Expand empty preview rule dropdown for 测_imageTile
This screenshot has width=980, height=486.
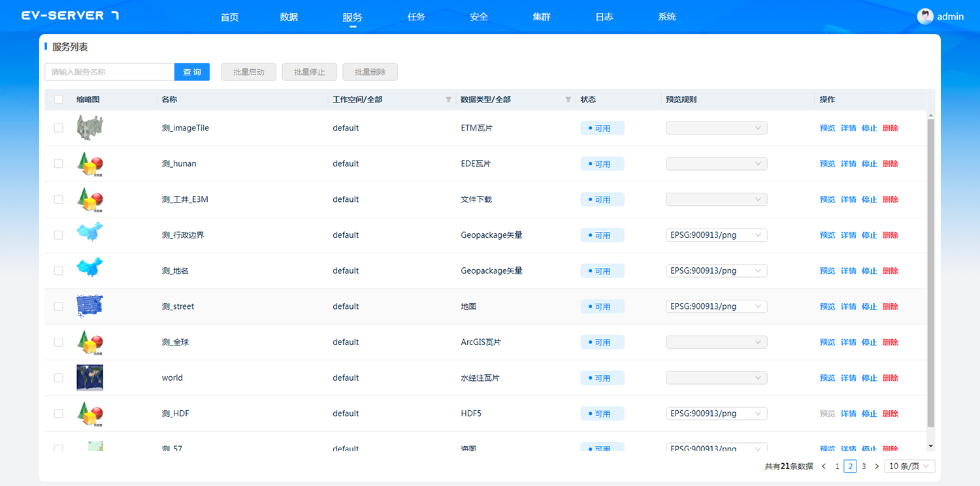click(x=716, y=128)
